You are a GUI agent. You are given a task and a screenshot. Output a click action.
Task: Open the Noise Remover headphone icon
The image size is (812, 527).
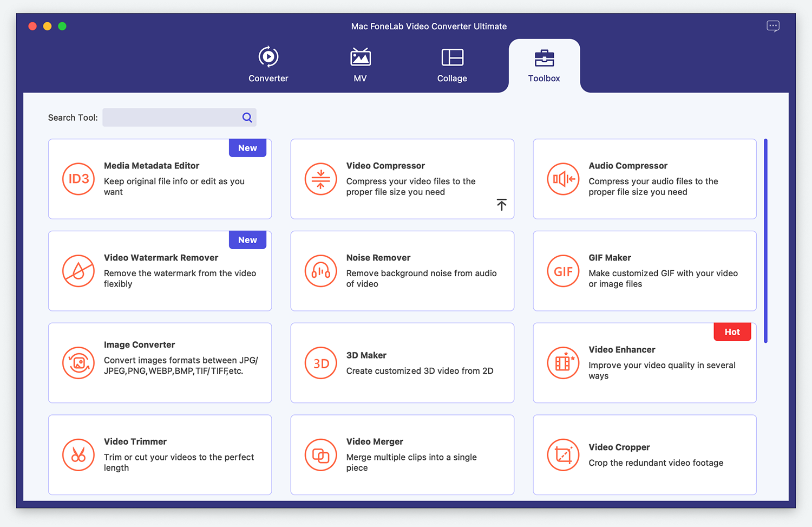point(320,271)
